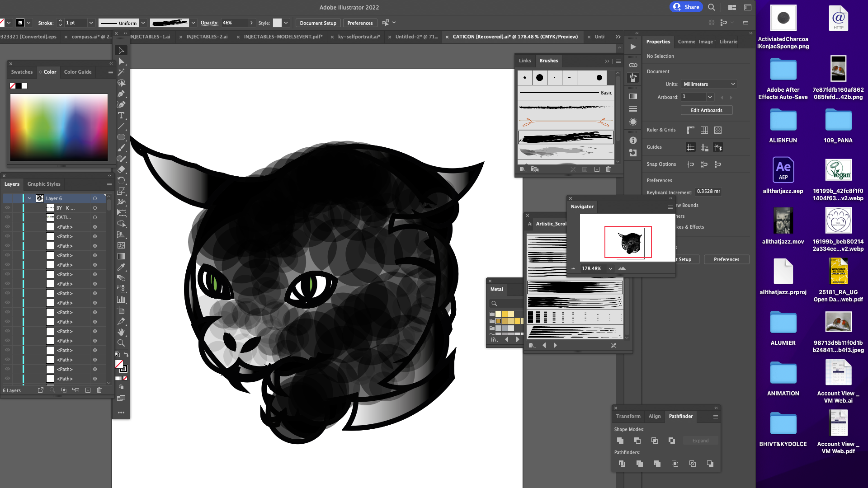Click the Unite shape mode in Pathfinder
The width and height of the screenshot is (868, 488).
620,441
